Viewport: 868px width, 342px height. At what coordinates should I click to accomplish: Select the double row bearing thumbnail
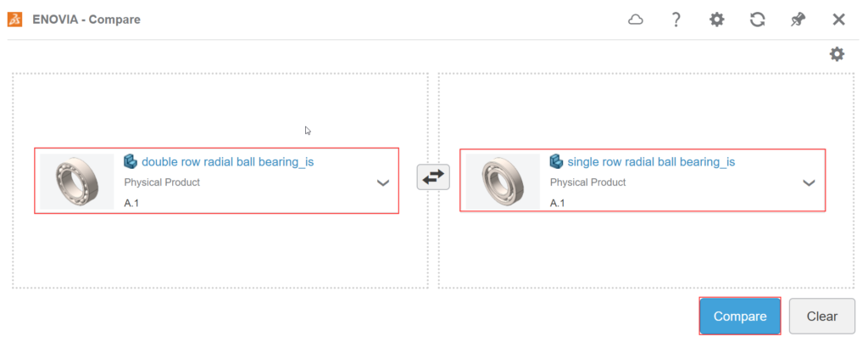[x=77, y=182]
